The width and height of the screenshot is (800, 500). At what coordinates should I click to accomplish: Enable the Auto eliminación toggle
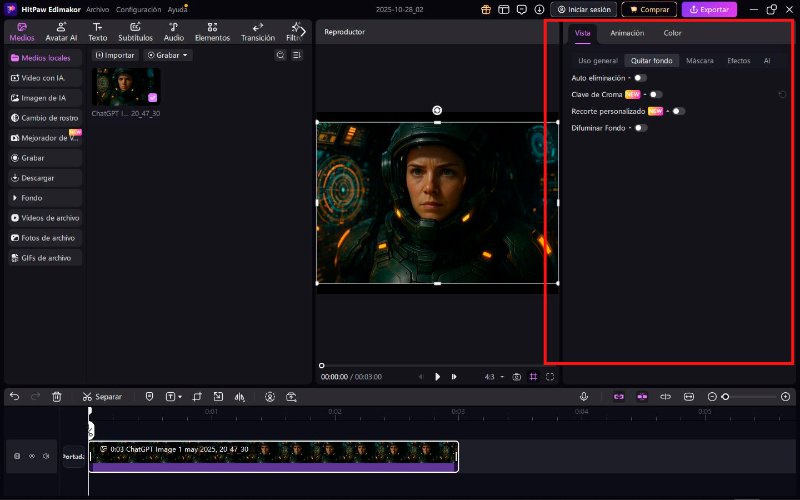click(640, 77)
